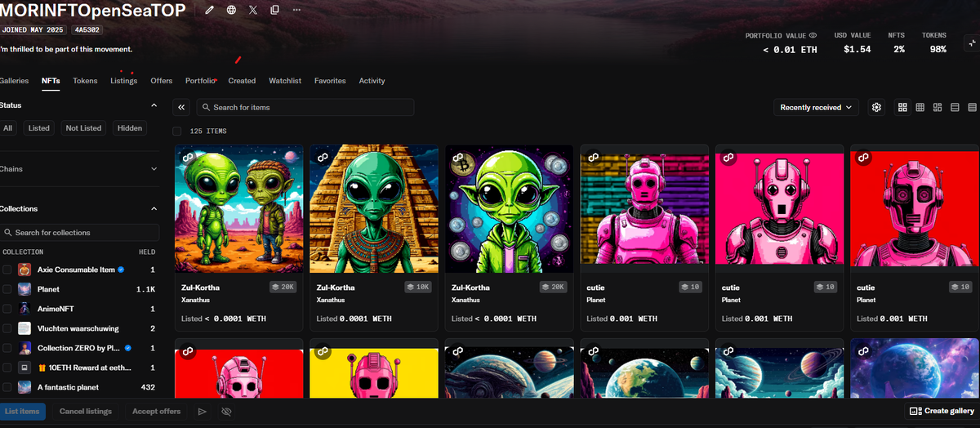Switch to Tokens tab
Viewport: 980px width, 428px height.
(85, 81)
